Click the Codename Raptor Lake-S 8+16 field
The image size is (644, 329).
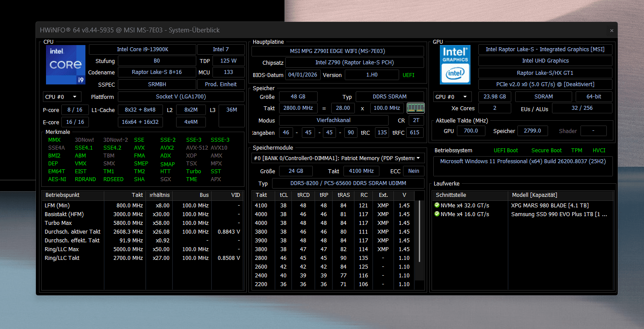[157, 72]
